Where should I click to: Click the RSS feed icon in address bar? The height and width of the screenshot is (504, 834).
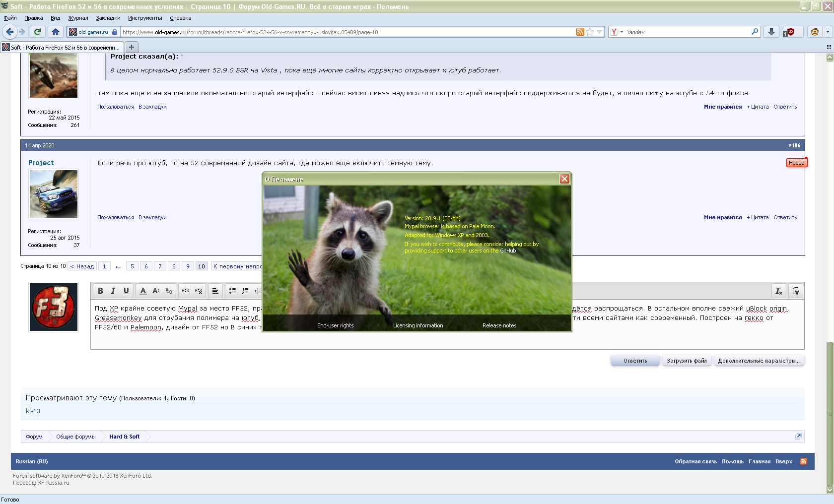580,32
